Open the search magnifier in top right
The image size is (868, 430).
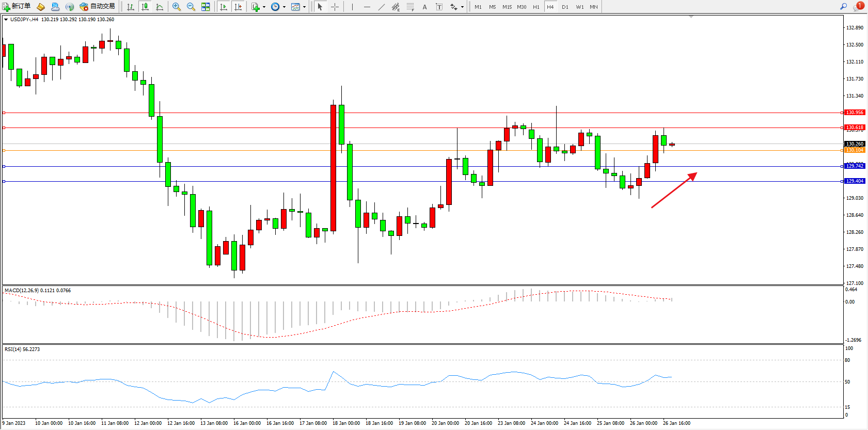point(844,7)
